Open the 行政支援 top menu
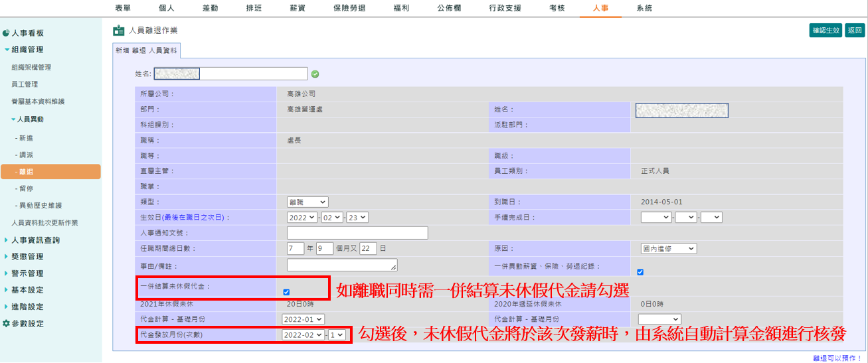The image size is (868, 363). tap(504, 8)
